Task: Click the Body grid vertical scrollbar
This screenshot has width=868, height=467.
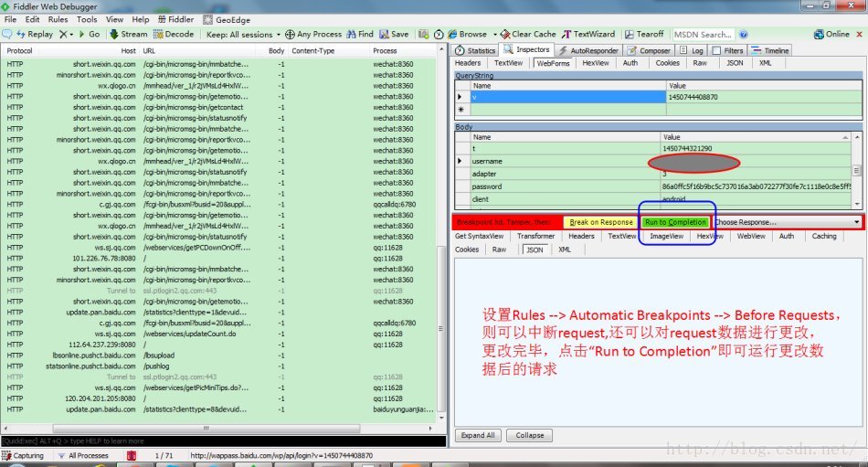Action: (857, 171)
